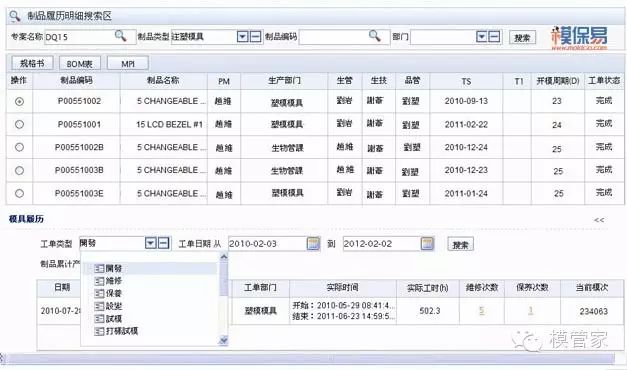The width and height of the screenshot is (627, 370).
Task: Open the 部门 dropdown arrow
Action: [482, 37]
